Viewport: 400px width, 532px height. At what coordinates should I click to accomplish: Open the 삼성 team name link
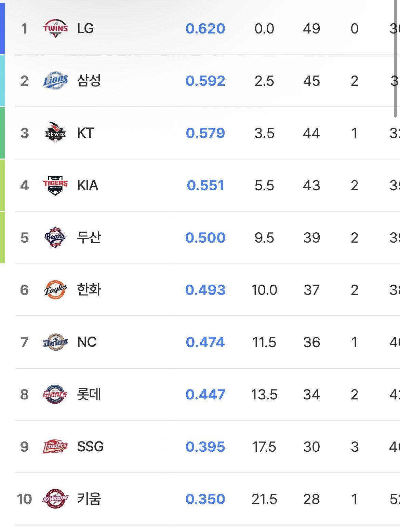pos(89,81)
